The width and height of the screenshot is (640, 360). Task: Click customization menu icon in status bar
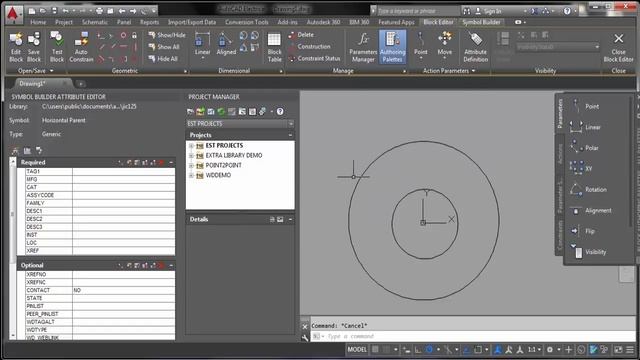pyautogui.click(x=630, y=349)
